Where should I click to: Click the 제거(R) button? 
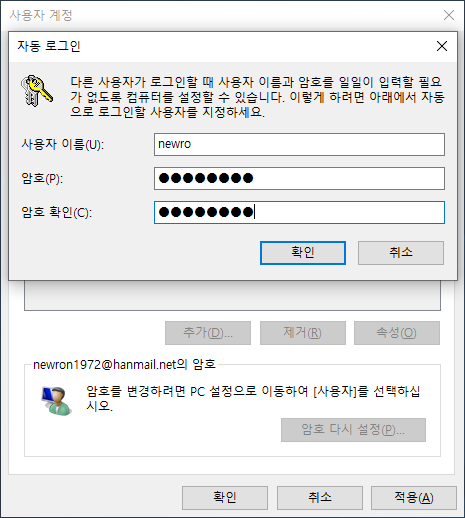[x=303, y=333]
